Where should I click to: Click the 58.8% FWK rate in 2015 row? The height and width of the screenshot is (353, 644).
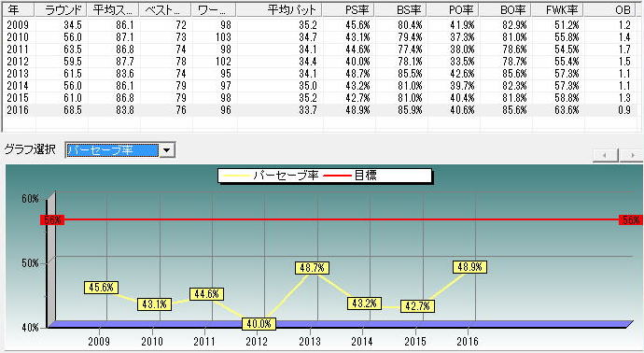tap(567, 98)
